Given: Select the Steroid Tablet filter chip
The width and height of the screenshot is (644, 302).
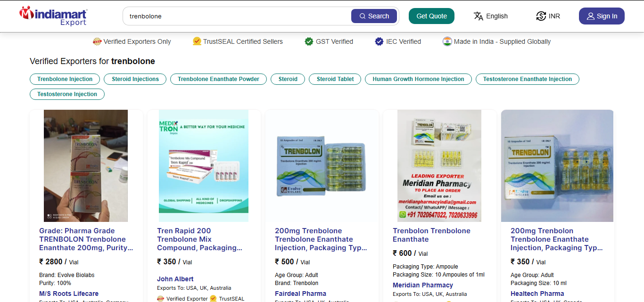Looking at the screenshot, I should [335, 79].
